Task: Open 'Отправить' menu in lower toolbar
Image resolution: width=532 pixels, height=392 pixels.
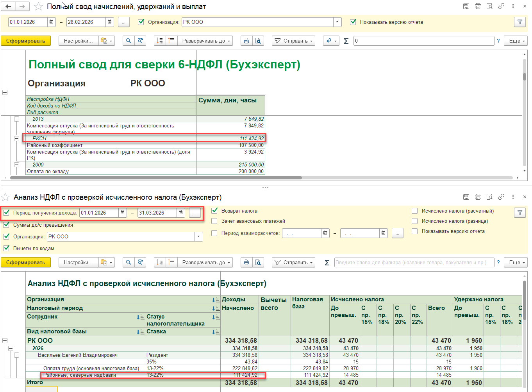Action: [x=294, y=263]
